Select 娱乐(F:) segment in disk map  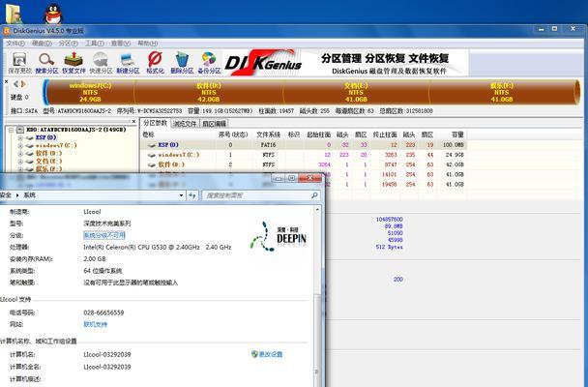[501, 92]
